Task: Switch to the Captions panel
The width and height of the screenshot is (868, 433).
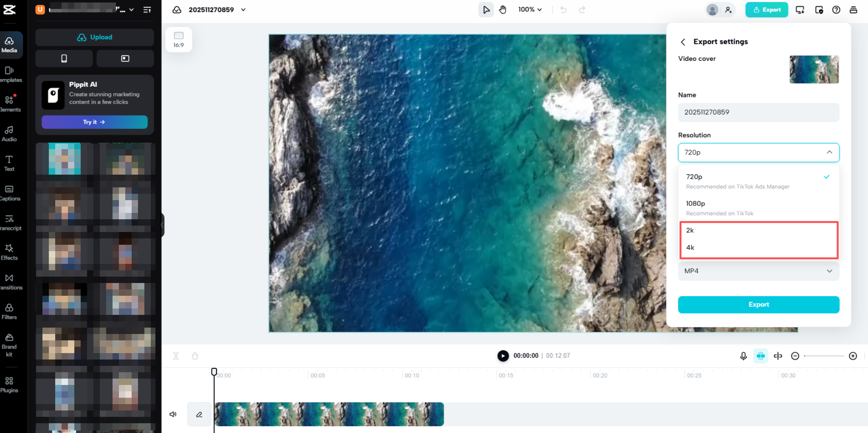Action: pyautogui.click(x=9, y=192)
